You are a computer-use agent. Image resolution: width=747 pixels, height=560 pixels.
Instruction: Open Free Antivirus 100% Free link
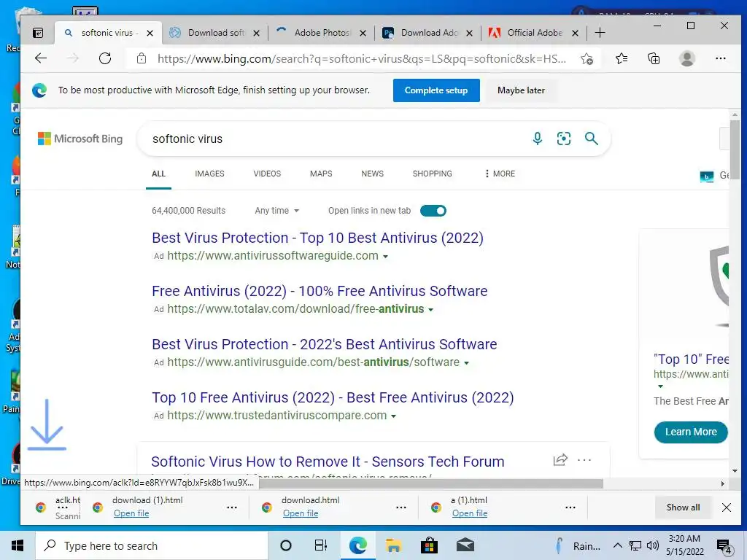[x=320, y=291]
